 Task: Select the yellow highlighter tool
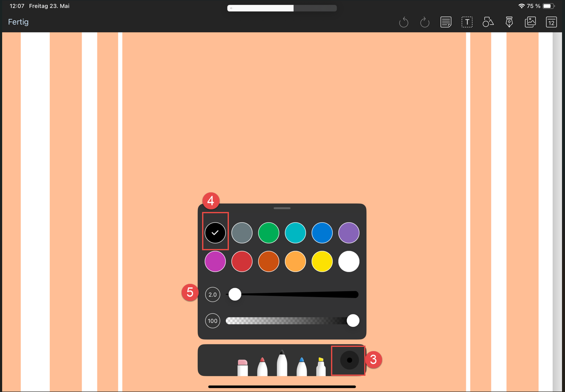(x=321, y=366)
